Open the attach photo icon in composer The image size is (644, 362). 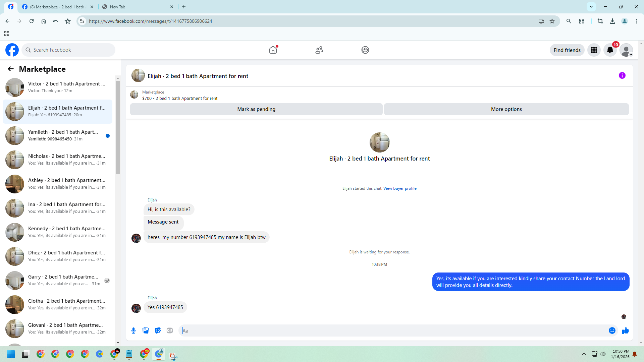(146, 330)
